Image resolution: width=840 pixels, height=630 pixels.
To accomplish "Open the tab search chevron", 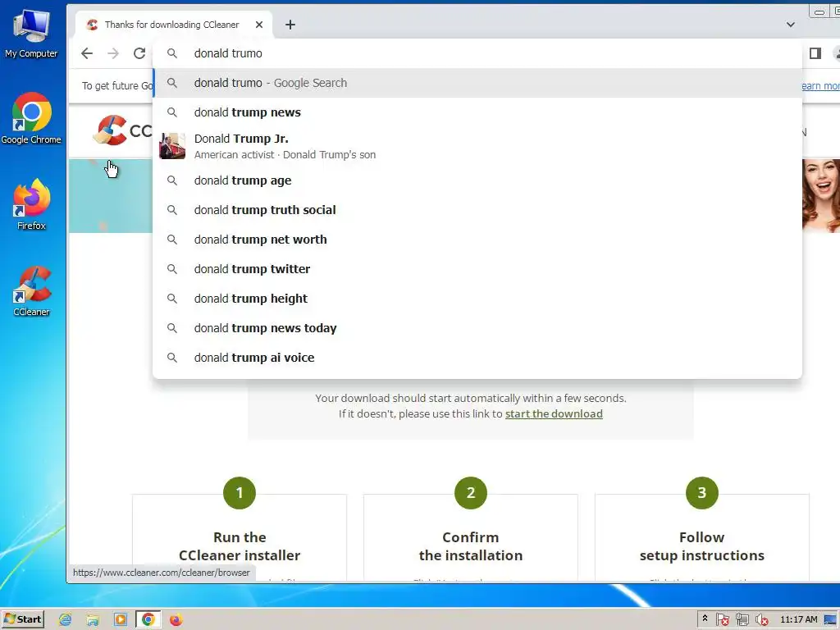I will (x=790, y=25).
